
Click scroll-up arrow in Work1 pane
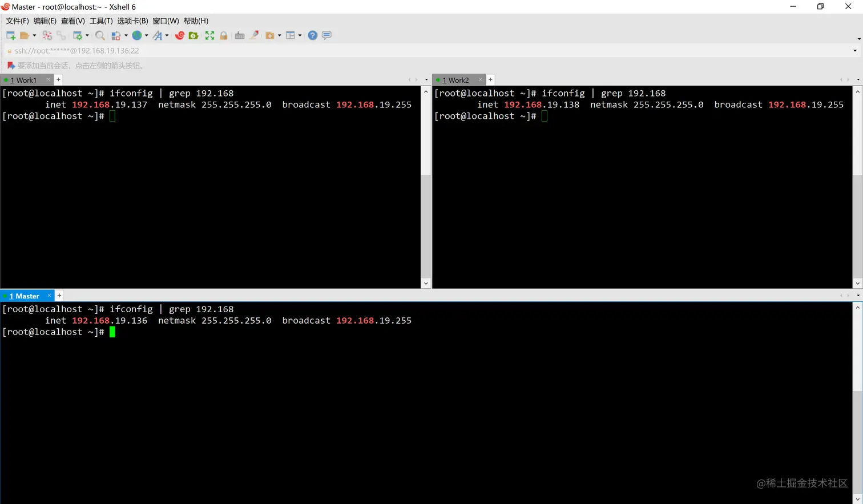pyautogui.click(x=426, y=91)
